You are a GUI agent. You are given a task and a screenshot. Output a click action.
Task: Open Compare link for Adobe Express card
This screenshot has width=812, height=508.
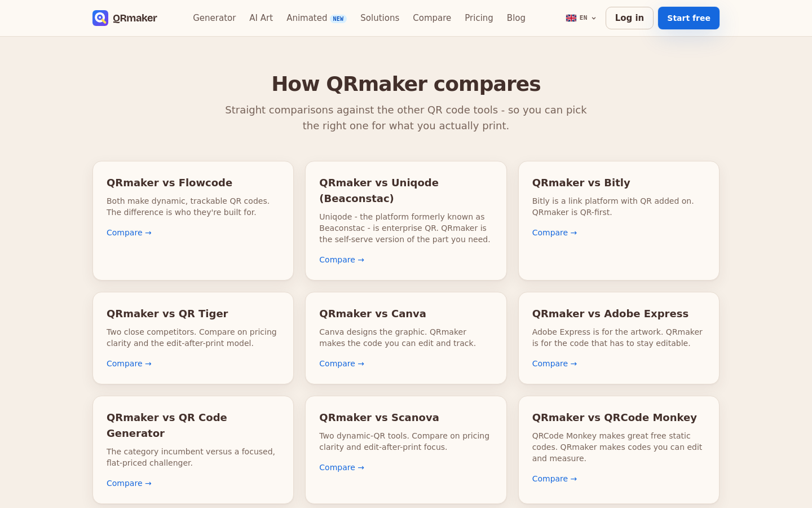pos(554,364)
